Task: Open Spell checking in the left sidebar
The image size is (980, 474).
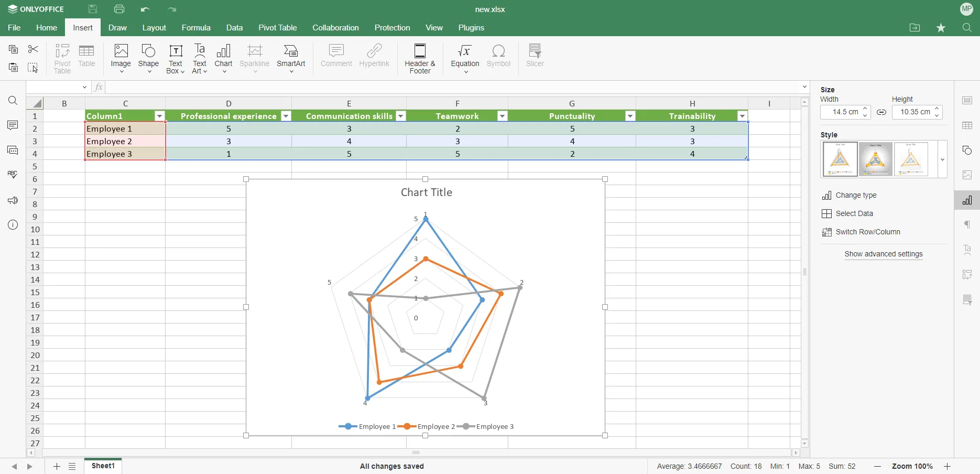Action: pos(13,175)
